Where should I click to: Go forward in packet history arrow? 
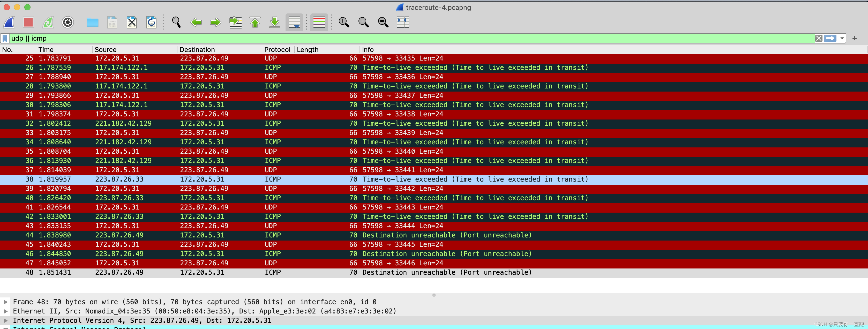[x=216, y=23]
